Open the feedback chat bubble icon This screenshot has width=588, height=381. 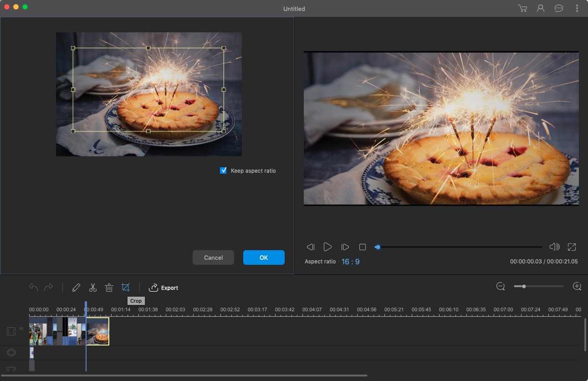[559, 8]
